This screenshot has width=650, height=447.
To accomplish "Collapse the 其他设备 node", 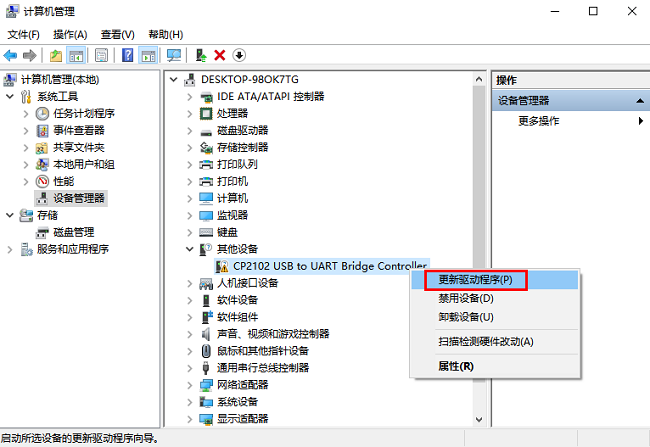I will pos(191,249).
